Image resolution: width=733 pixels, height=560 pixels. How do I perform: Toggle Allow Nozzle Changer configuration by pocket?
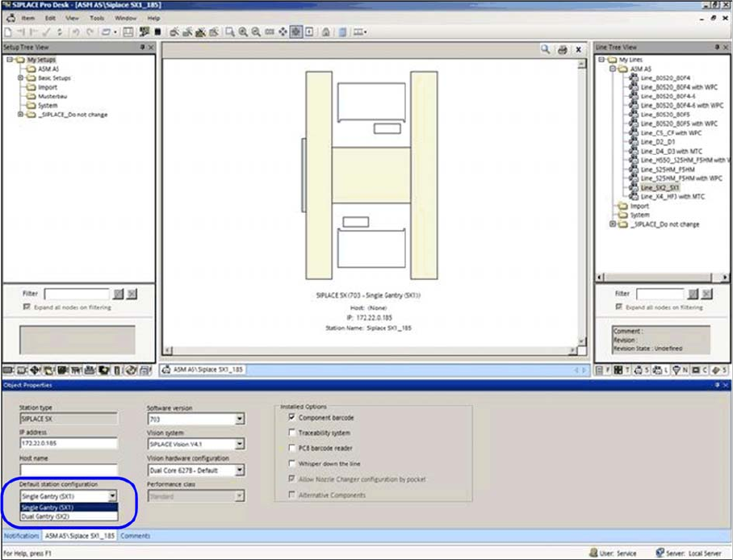[x=291, y=479]
